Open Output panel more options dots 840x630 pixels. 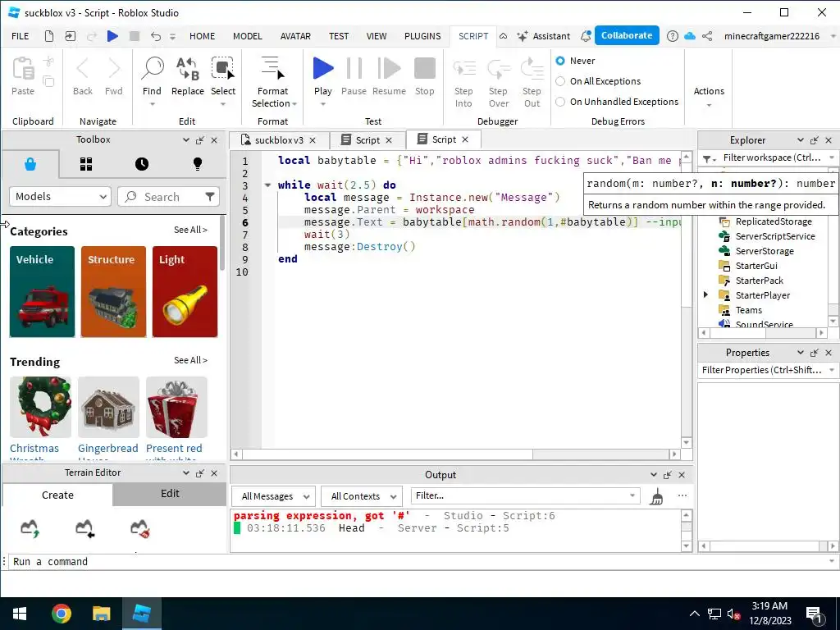click(682, 495)
